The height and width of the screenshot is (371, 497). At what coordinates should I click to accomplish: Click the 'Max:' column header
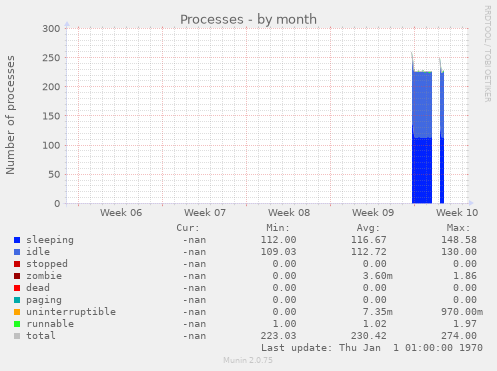[459, 228]
